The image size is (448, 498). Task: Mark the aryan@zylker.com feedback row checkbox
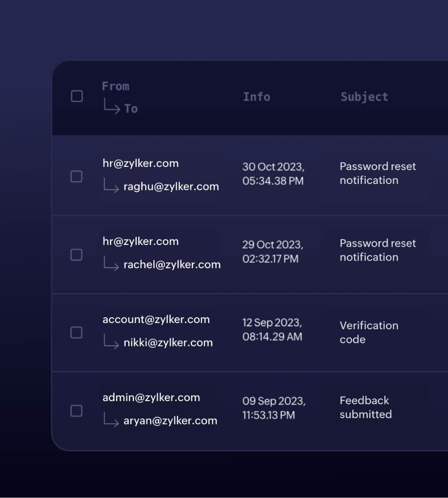click(x=77, y=411)
